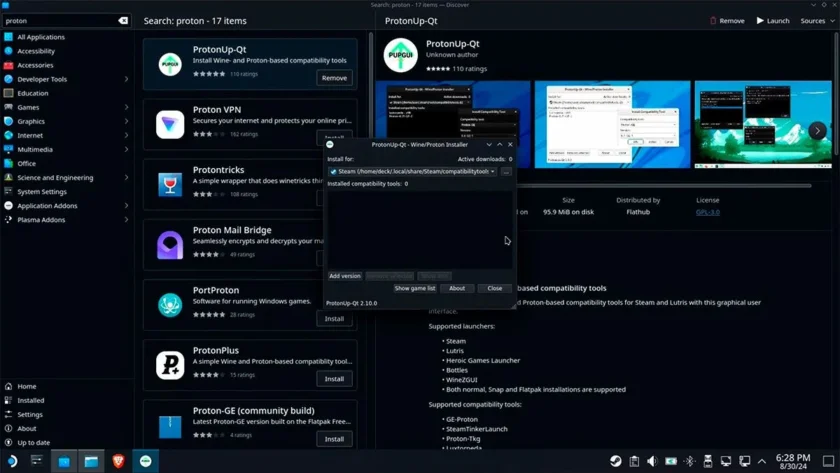Click the Protontricks app icon in results
This screenshot has width=840, height=473.
click(x=170, y=184)
